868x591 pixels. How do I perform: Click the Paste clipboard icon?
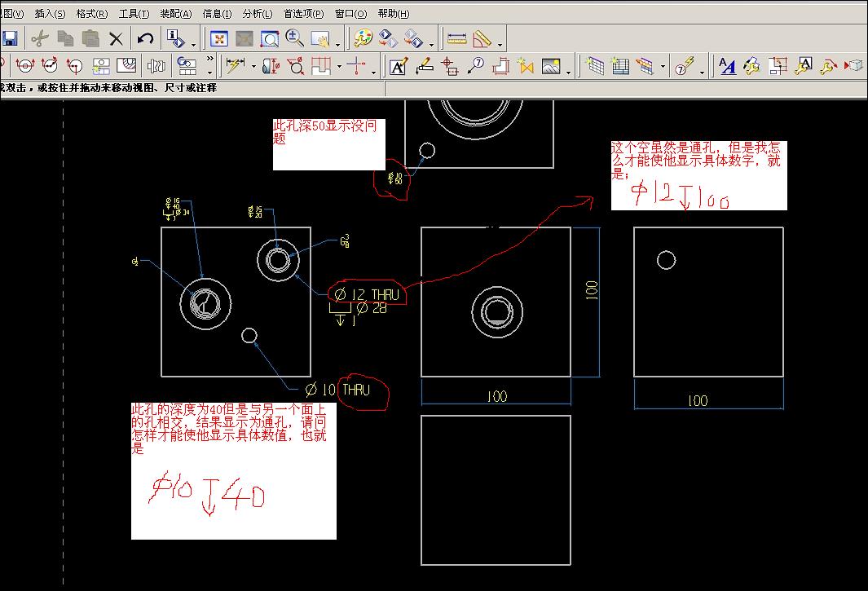coord(90,39)
